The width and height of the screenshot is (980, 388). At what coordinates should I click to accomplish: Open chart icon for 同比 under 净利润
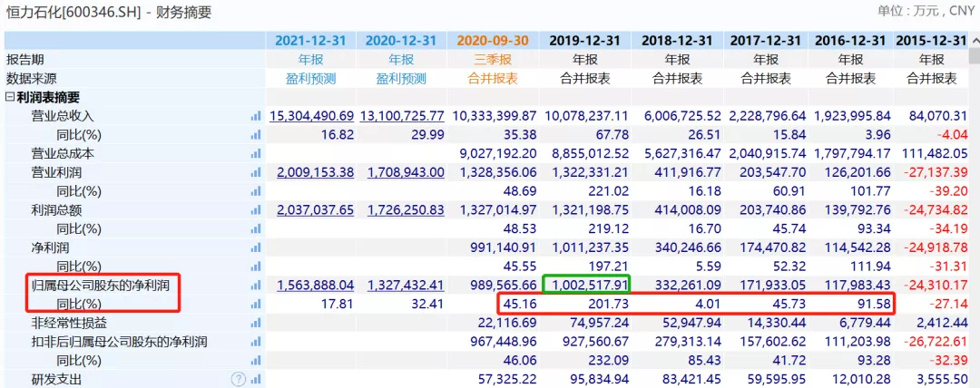tap(255, 267)
